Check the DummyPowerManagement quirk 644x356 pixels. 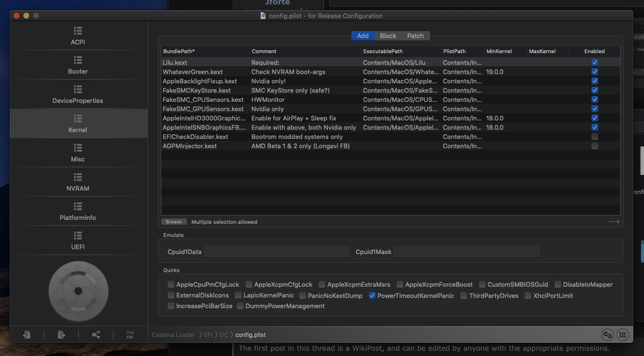pyautogui.click(x=240, y=306)
